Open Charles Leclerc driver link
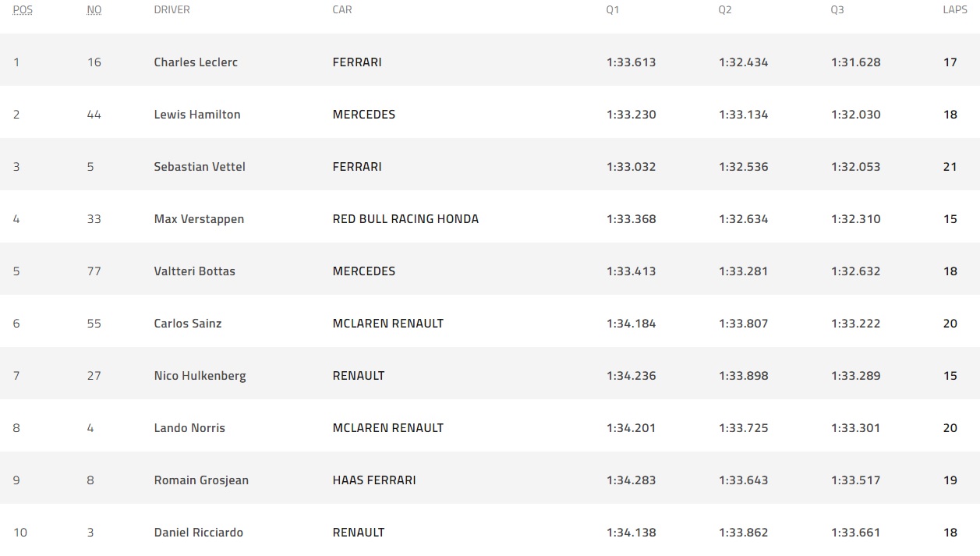Screen dimensions: 980x556 tap(196, 62)
